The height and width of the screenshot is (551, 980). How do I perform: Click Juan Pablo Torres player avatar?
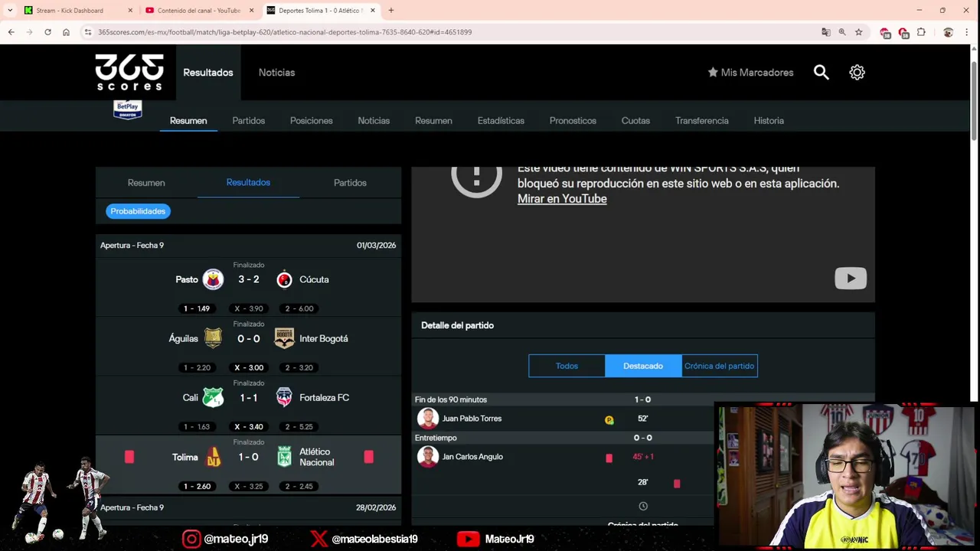[427, 419]
